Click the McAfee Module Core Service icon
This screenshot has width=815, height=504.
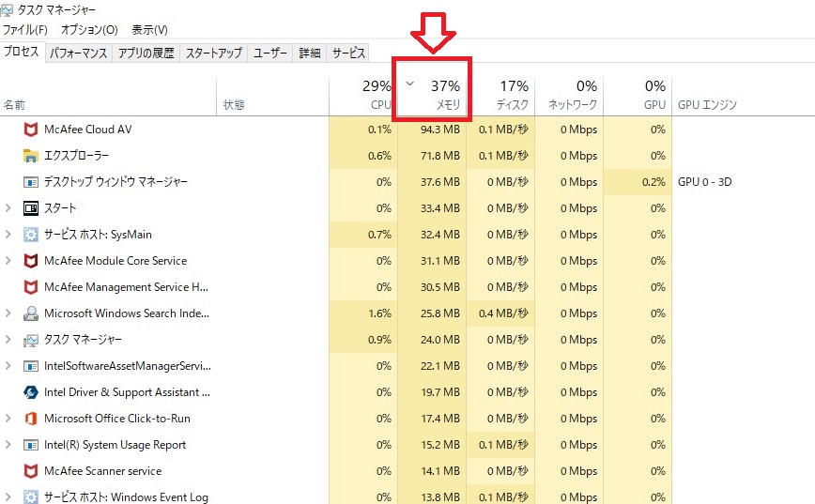tap(31, 261)
